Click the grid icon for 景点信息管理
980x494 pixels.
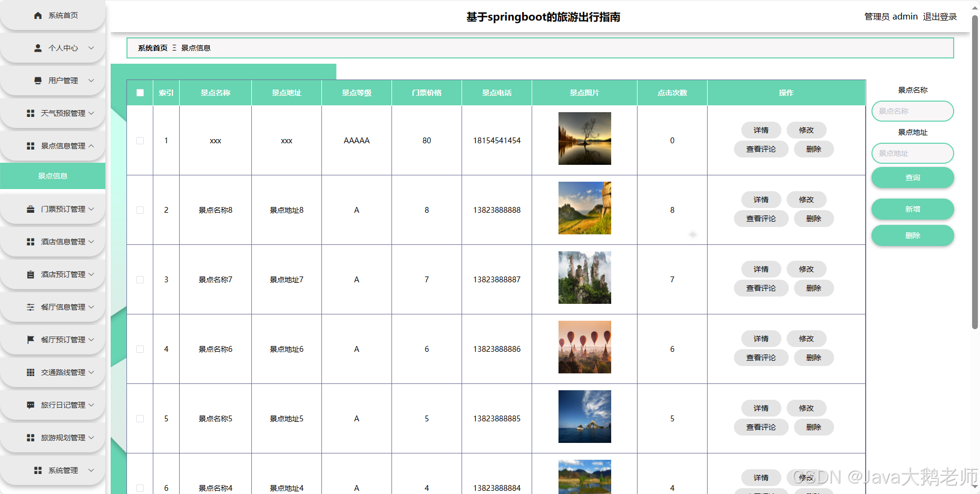tap(31, 146)
